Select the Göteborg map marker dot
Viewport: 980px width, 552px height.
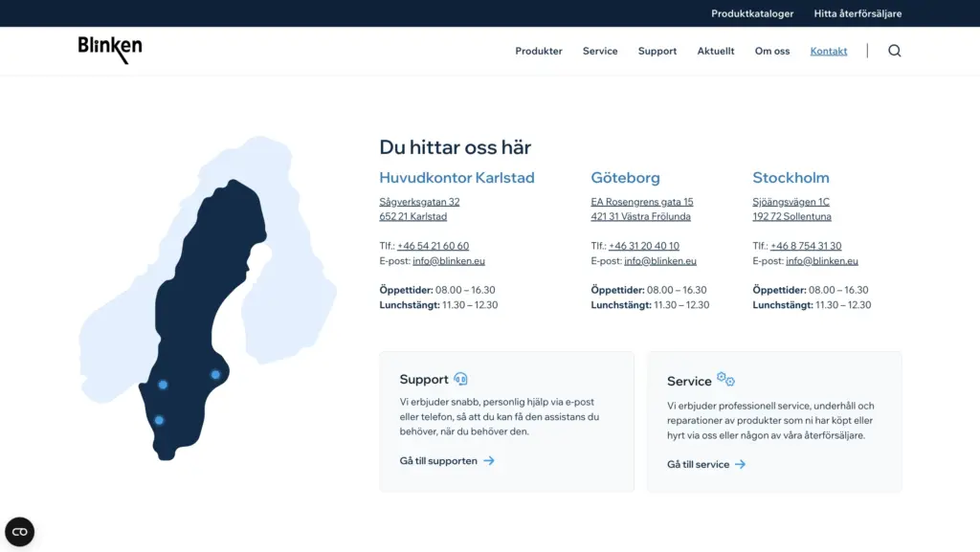pyautogui.click(x=159, y=420)
